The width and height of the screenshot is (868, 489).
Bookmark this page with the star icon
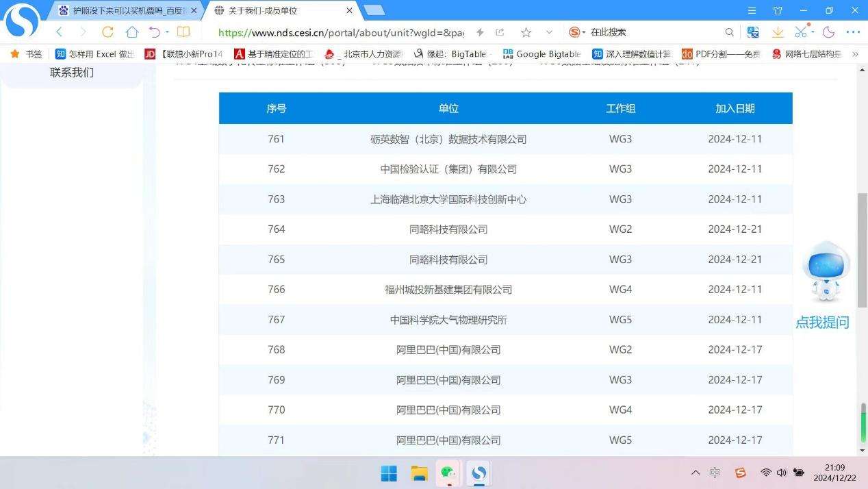tap(526, 32)
